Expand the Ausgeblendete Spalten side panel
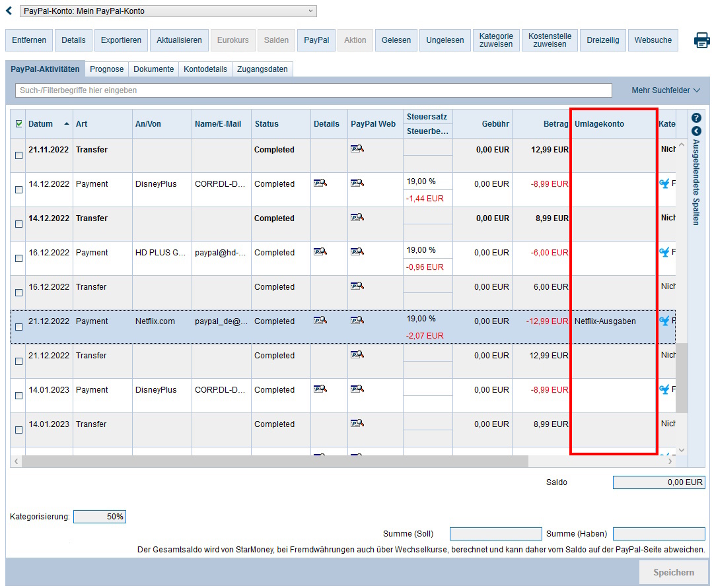 pos(695,131)
